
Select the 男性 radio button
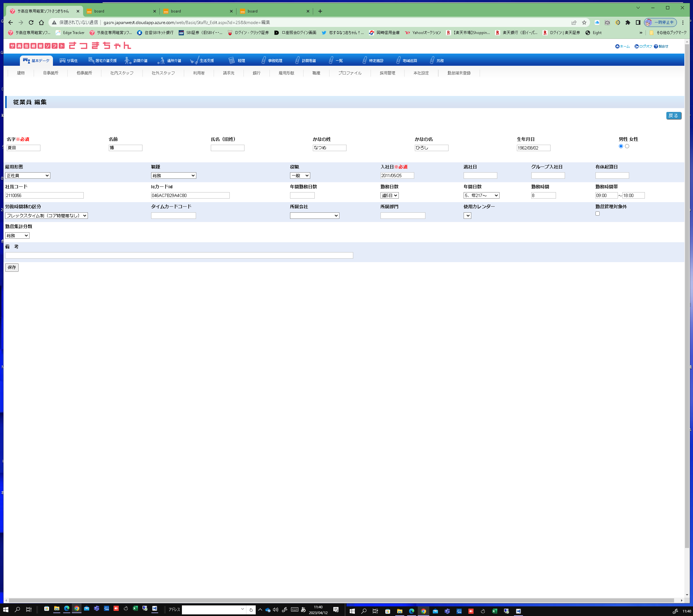point(621,146)
